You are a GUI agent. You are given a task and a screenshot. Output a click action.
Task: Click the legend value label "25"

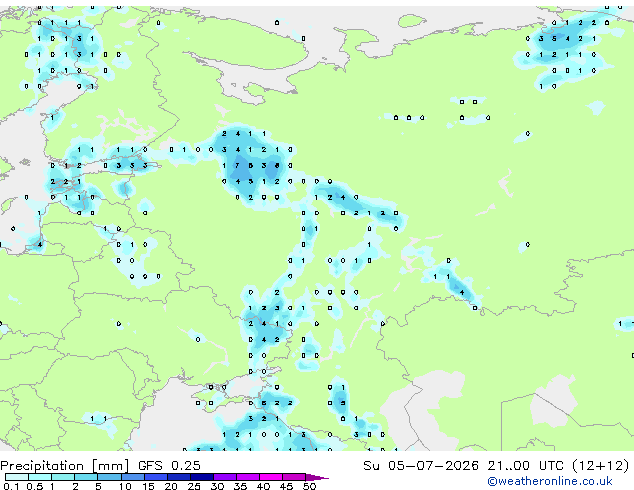tap(194, 486)
